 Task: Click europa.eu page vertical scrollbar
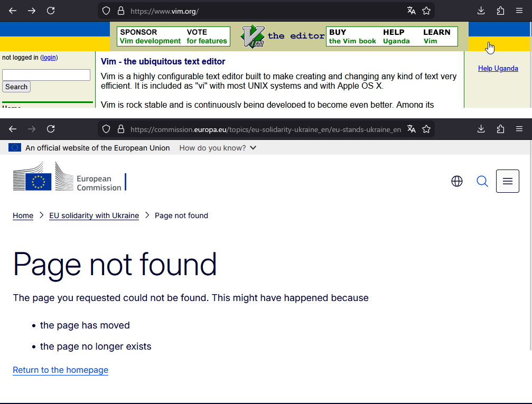tap(530, 246)
